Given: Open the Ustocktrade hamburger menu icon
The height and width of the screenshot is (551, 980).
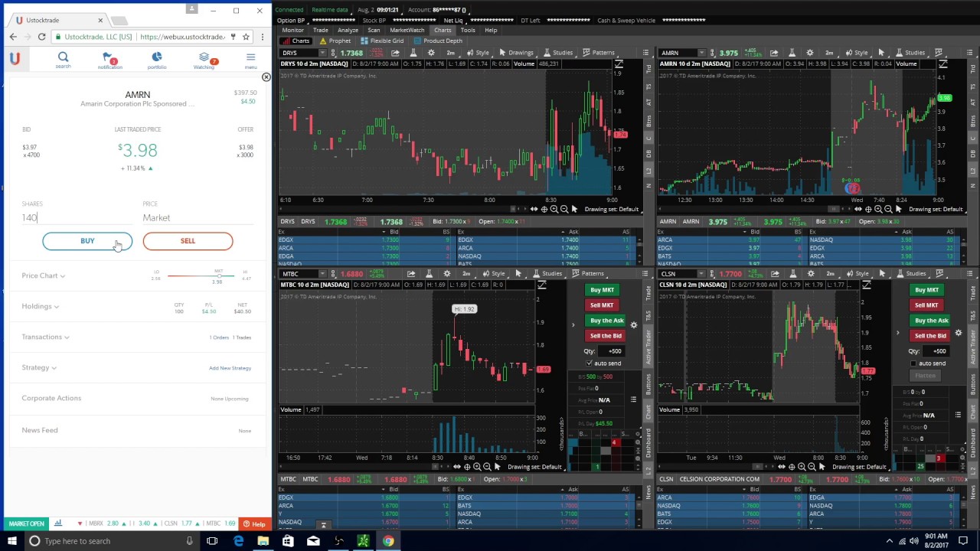Looking at the screenshot, I should (x=250, y=57).
